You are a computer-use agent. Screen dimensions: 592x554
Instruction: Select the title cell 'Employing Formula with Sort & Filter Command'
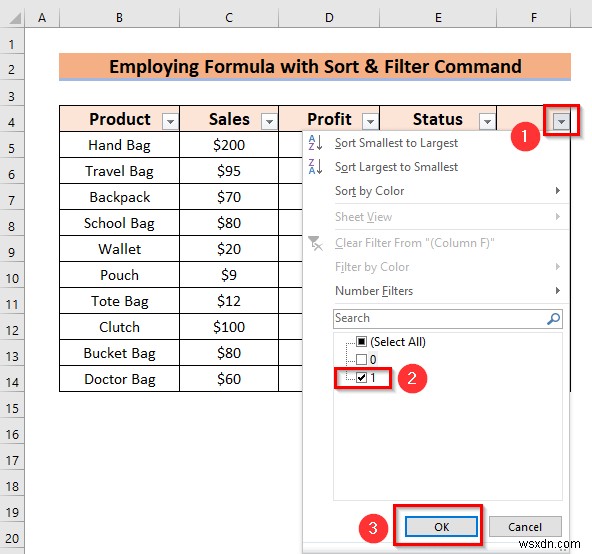(315, 66)
